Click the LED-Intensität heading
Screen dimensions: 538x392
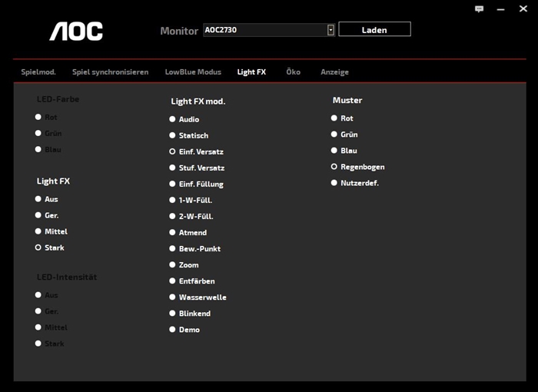(67, 277)
